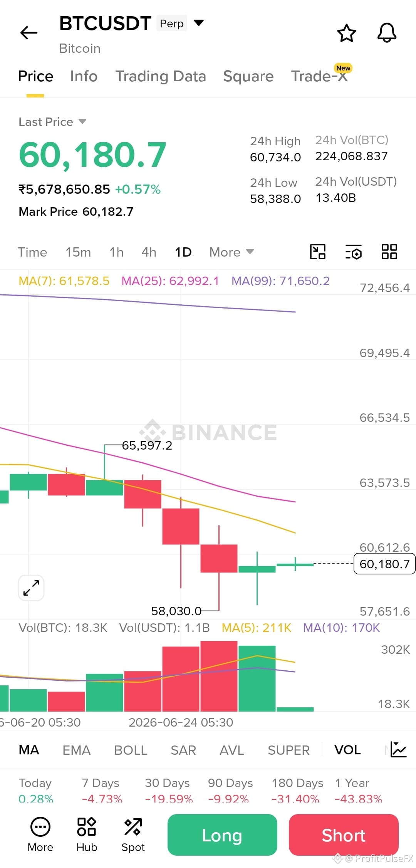Tap the Long button
The image size is (416, 868).
coord(222,835)
